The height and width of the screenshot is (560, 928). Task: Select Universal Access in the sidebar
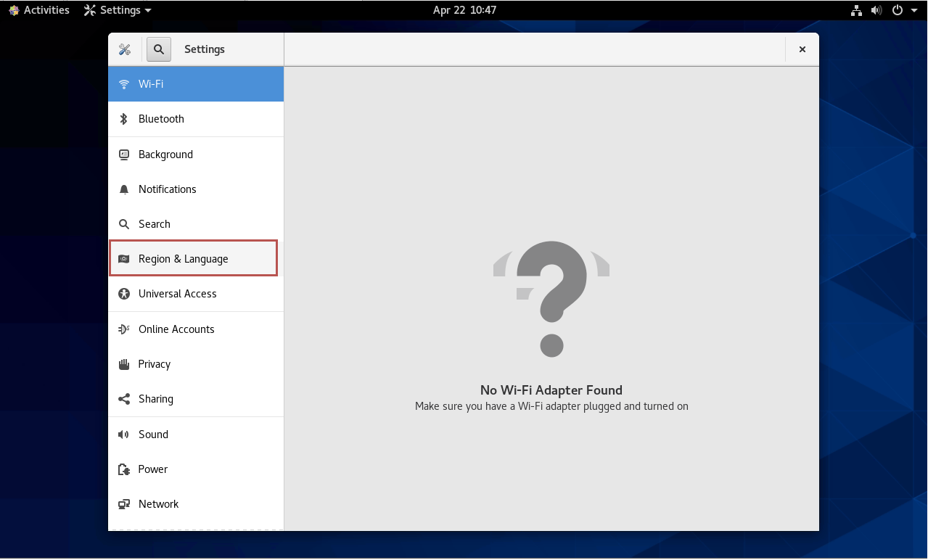(x=196, y=294)
